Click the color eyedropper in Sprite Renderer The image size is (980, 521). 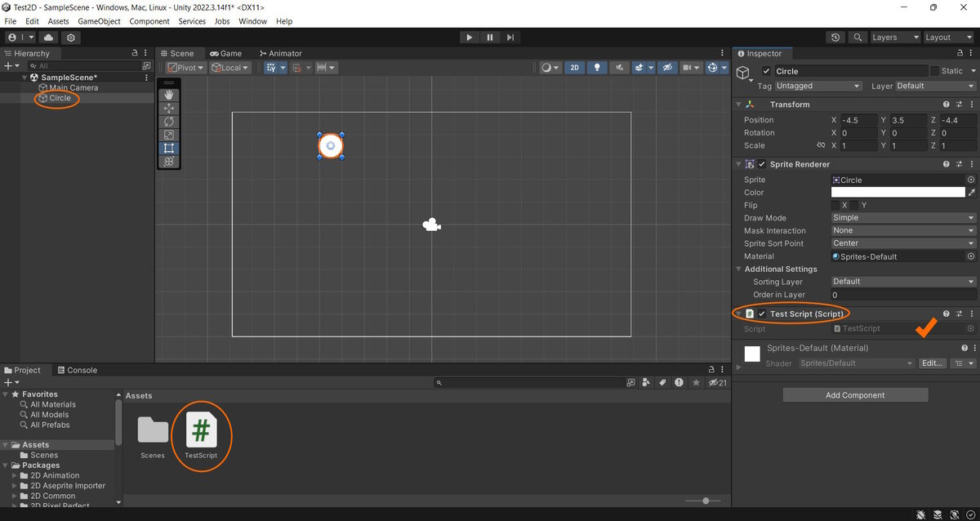[972, 193]
